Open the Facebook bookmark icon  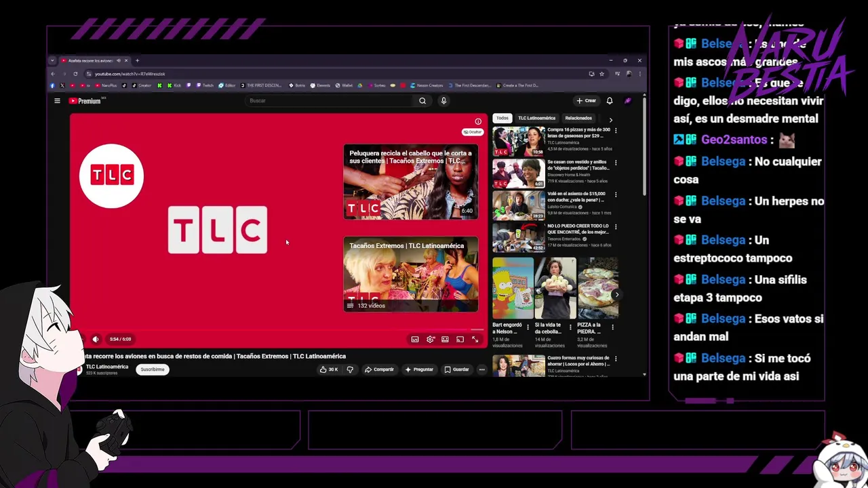coord(52,85)
